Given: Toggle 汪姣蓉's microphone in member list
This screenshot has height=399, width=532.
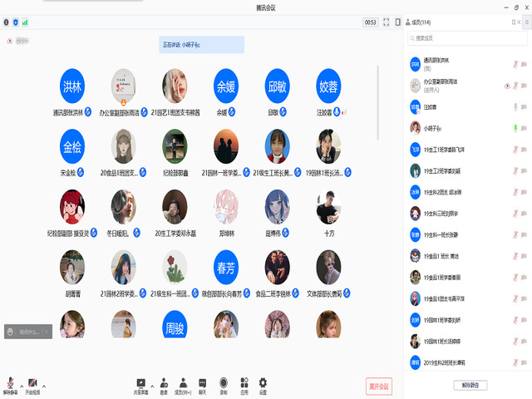Looking at the screenshot, I should pyautogui.click(x=515, y=106).
